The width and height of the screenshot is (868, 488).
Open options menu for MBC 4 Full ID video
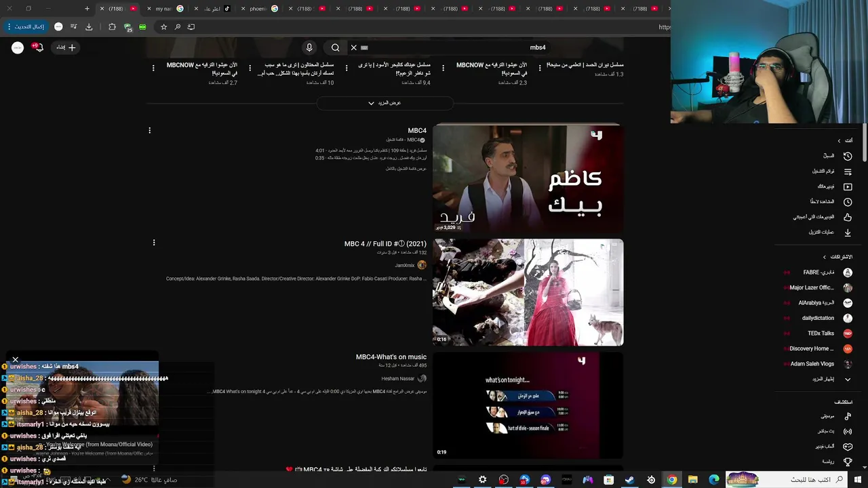click(x=154, y=243)
